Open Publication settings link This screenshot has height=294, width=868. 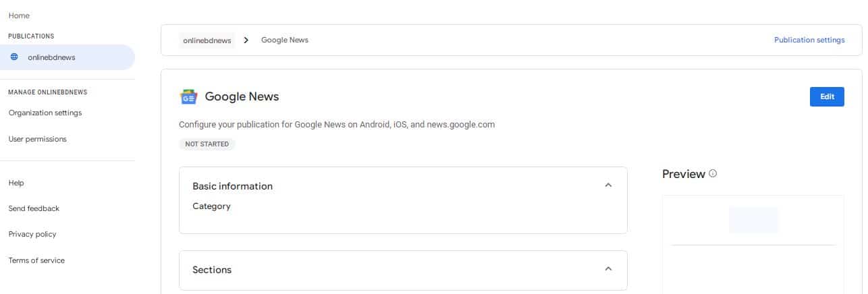(x=809, y=40)
